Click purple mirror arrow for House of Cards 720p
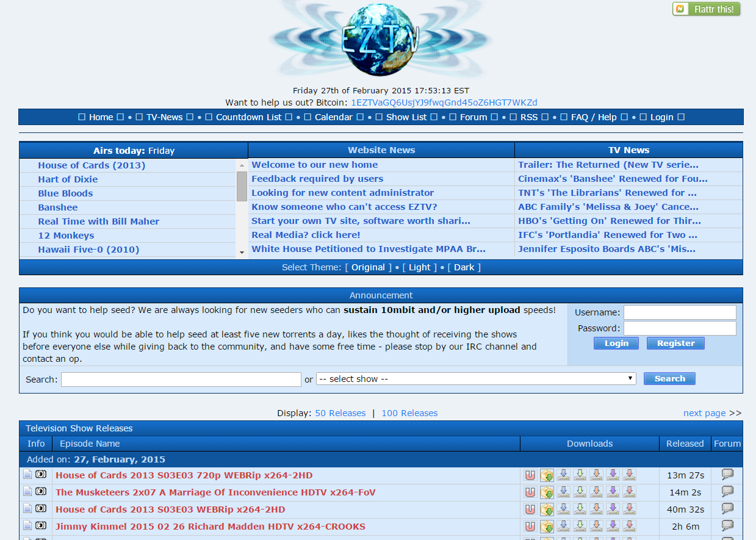756x540 pixels. pyautogui.click(x=613, y=475)
